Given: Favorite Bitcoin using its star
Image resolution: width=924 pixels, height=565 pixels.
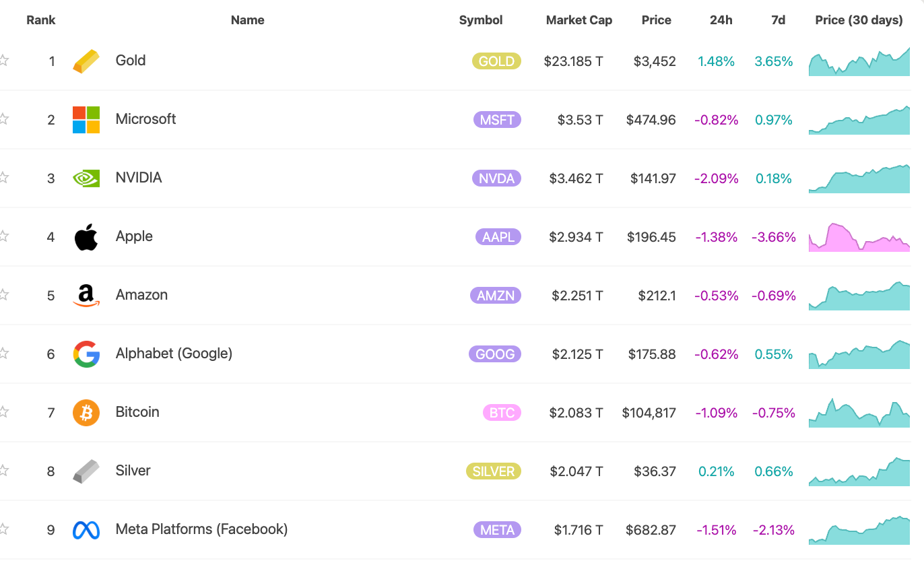Looking at the screenshot, I should 3,411.
